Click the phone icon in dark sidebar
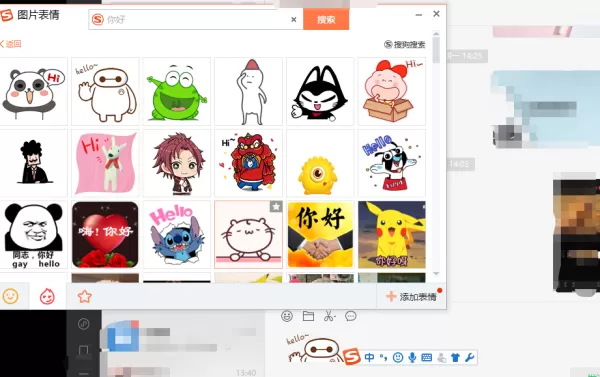Screen dimensions: 600x377 click(83, 351)
